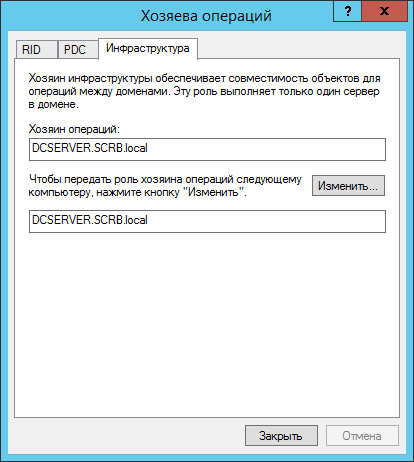Select the Инфраструктура tab
Screen dimensions: 414x462
(148, 49)
